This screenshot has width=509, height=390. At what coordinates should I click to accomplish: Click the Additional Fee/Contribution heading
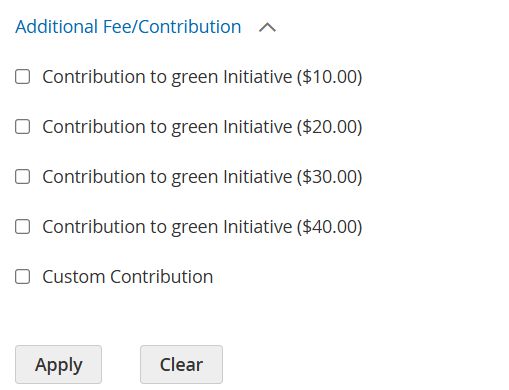[x=128, y=27]
